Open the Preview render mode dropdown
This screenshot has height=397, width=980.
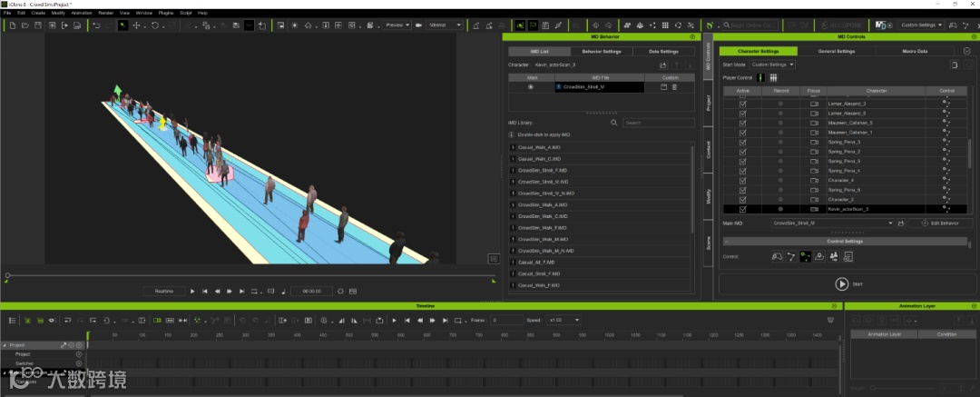[397, 25]
